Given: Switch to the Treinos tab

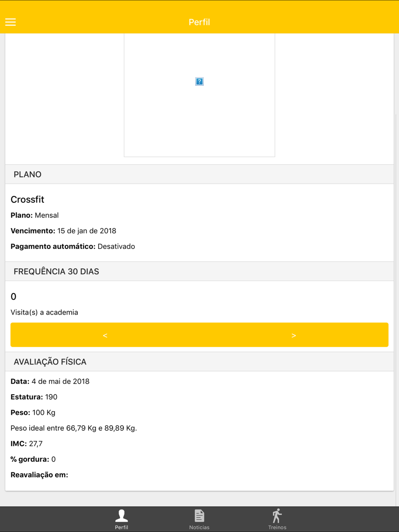Looking at the screenshot, I should click(x=277, y=519).
